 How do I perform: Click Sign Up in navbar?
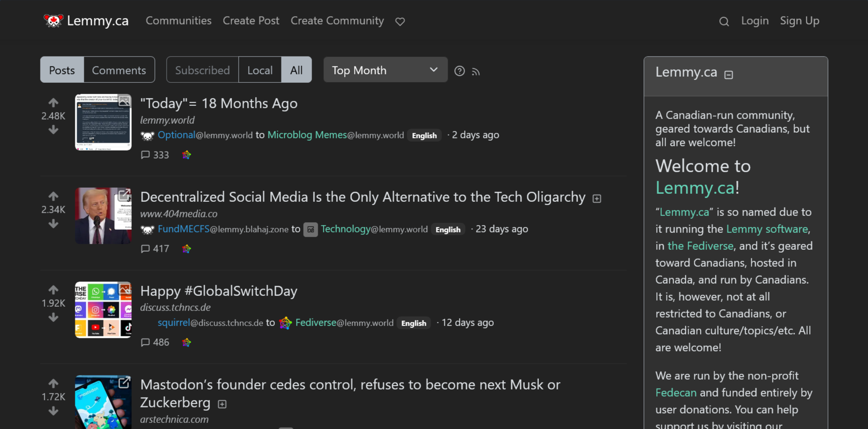pos(800,21)
